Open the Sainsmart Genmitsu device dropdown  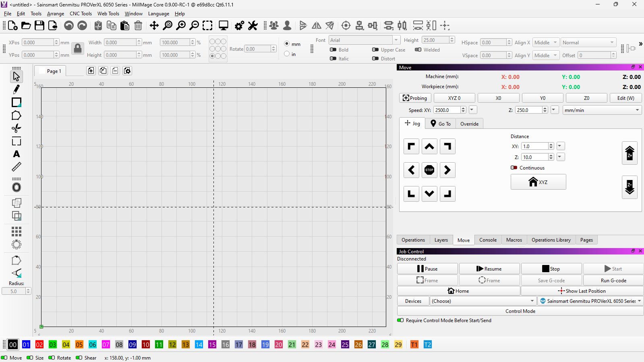pyautogui.click(x=590, y=301)
